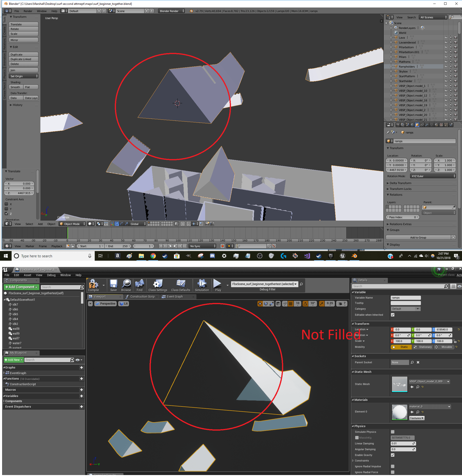Toggle rotation snapping in Unreal viewport
Screen dimensions: 462x476
(305, 304)
